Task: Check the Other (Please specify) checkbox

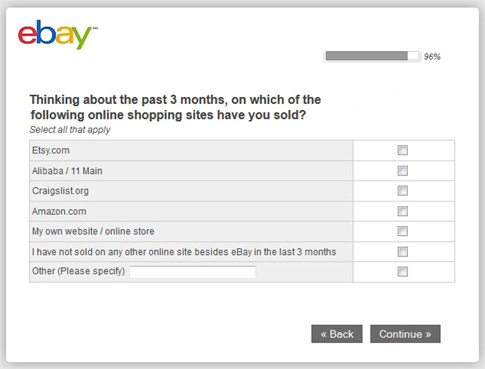Action: click(403, 272)
